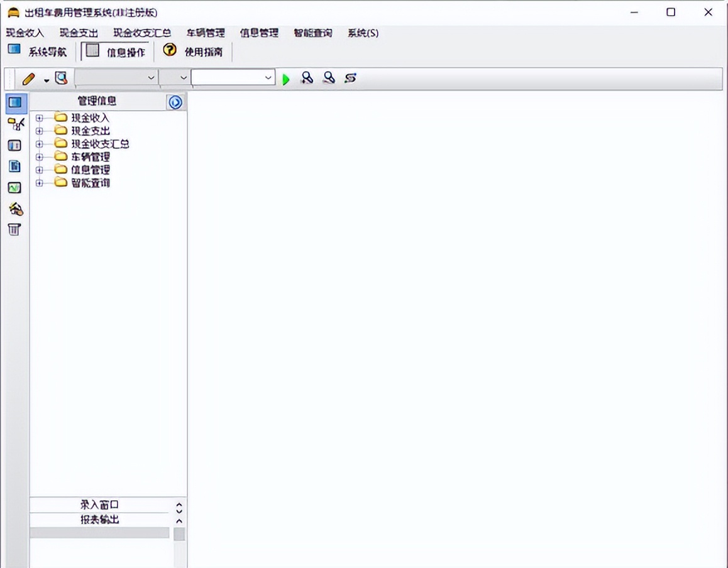Click the trash delete icon in left sidebar

(15, 230)
